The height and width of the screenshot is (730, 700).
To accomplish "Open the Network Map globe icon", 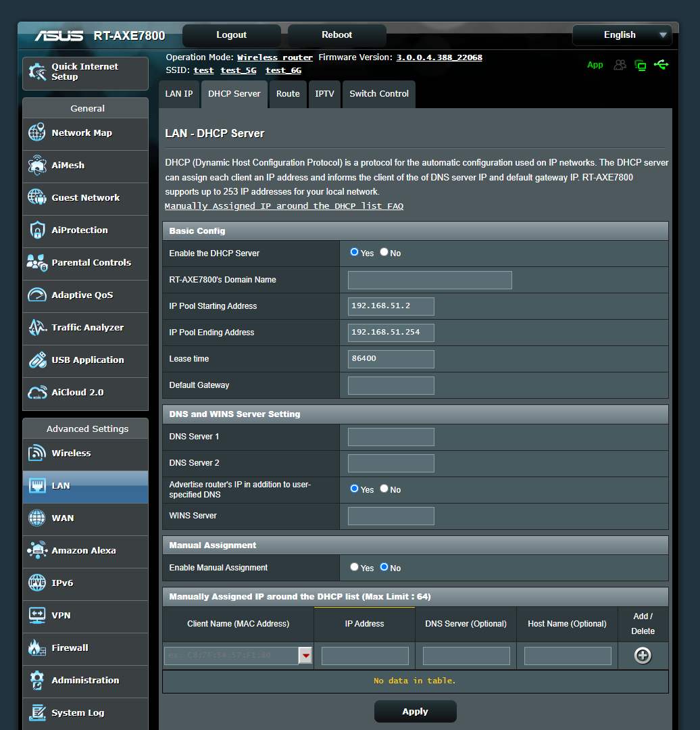I will pyautogui.click(x=37, y=132).
